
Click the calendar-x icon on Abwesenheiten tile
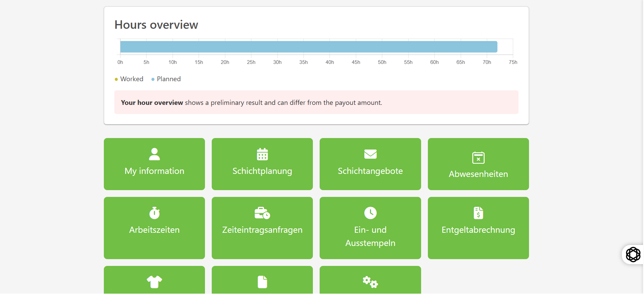[x=478, y=157]
